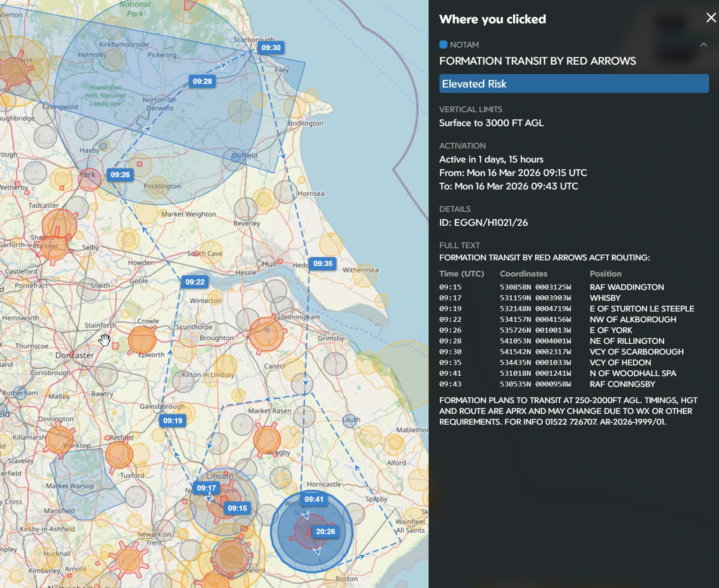This screenshot has height=588, width=719.
Task: Click the small blue circle near Haxby
Action: (x=103, y=146)
